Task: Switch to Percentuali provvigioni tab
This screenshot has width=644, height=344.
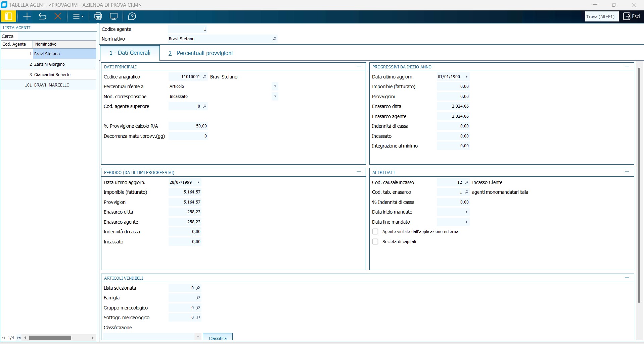Action: 200,53
